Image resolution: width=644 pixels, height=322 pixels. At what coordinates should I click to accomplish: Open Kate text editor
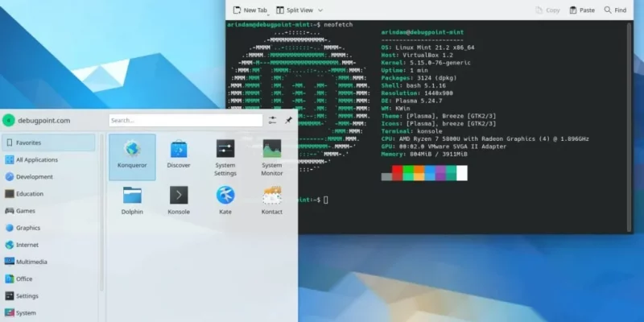pos(225,200)
